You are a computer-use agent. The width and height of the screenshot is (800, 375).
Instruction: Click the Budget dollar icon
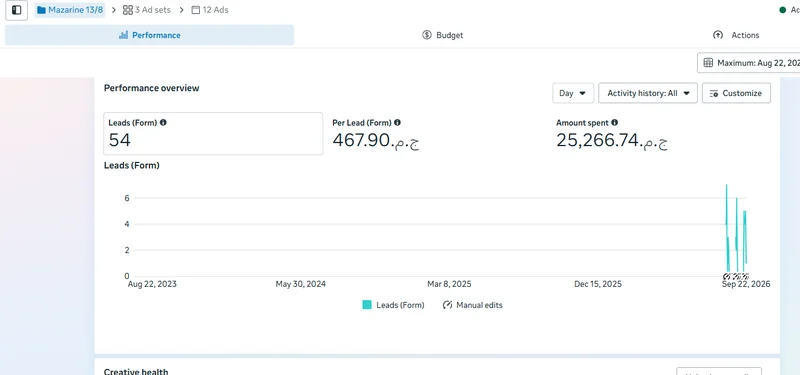tap(427, 35)
